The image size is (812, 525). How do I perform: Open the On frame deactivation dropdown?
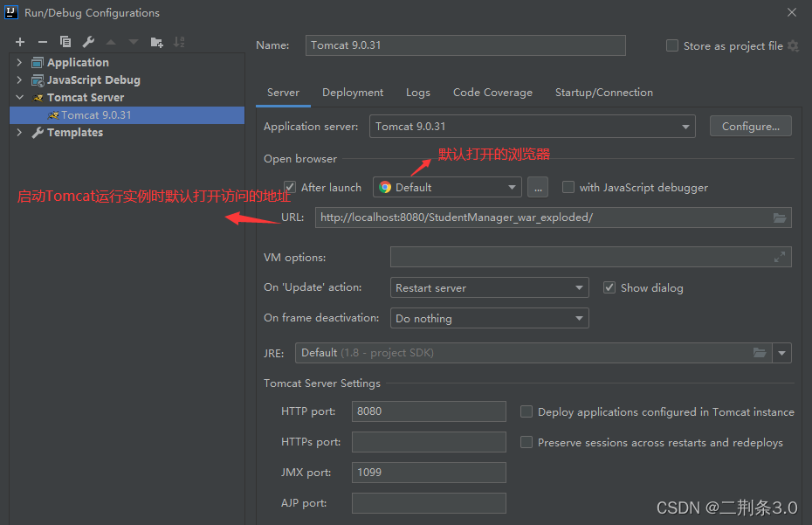pos(489,318)
